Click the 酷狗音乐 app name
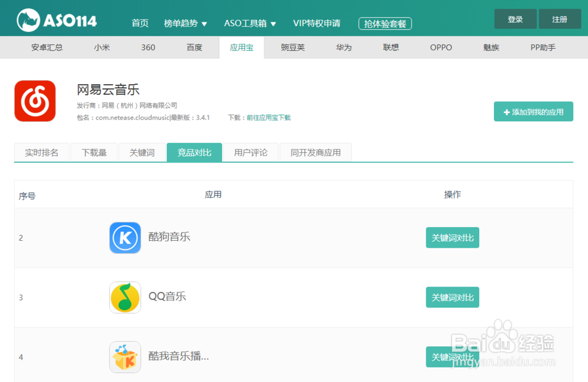Screen dimensions: 588x382 point(169,237)
